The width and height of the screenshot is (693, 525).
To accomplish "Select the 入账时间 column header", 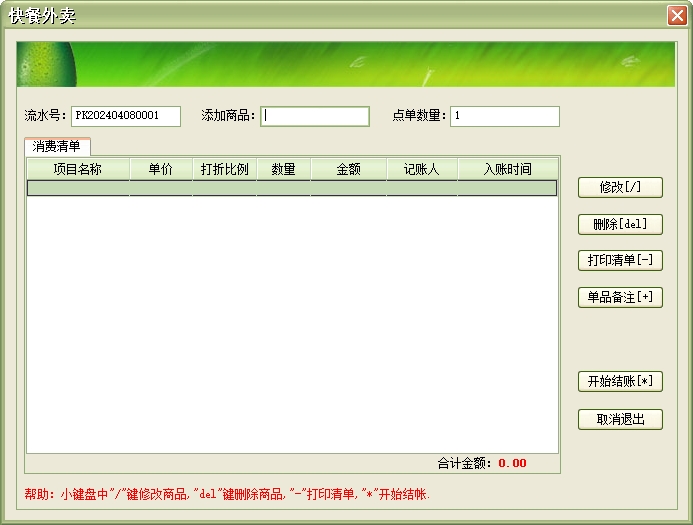I will tap(507, 169).
